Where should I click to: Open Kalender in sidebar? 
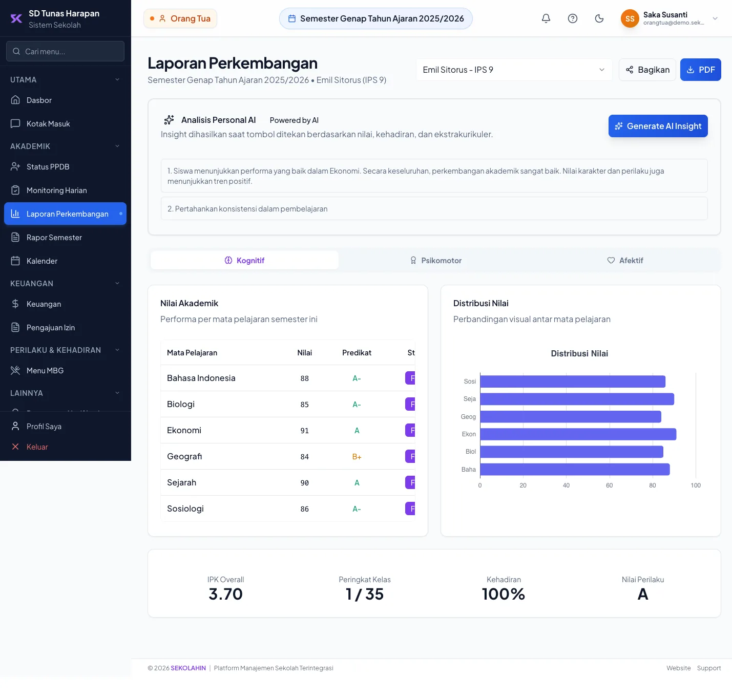coord(65,261)
